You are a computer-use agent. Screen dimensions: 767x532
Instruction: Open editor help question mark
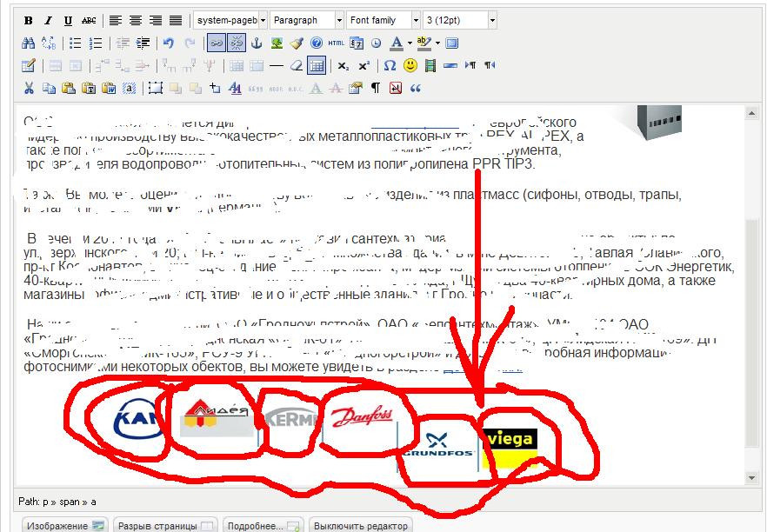[x=317, y=43]
